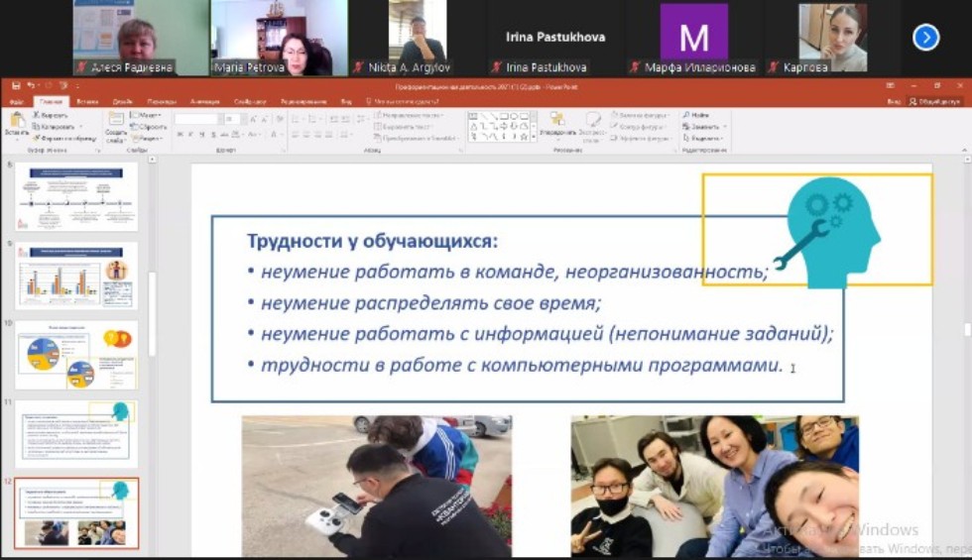
Task: Open the font size dropdown
Action: (242, 119)
